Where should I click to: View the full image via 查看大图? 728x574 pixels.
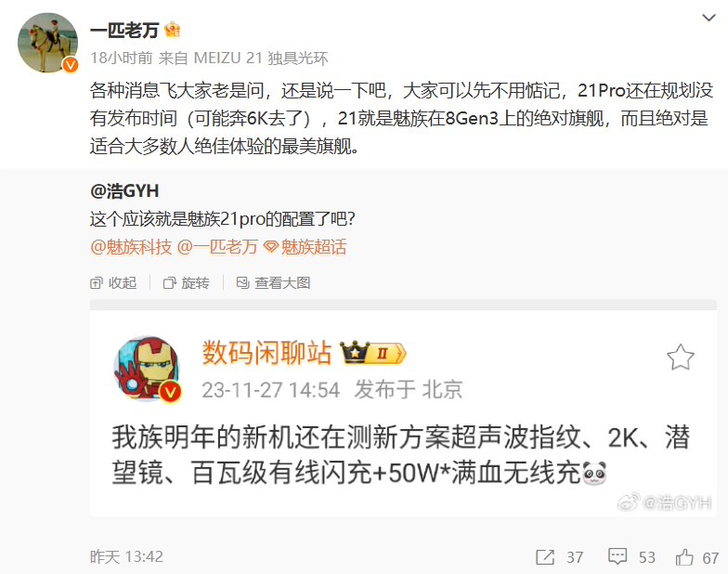click(x=273, y=282)
